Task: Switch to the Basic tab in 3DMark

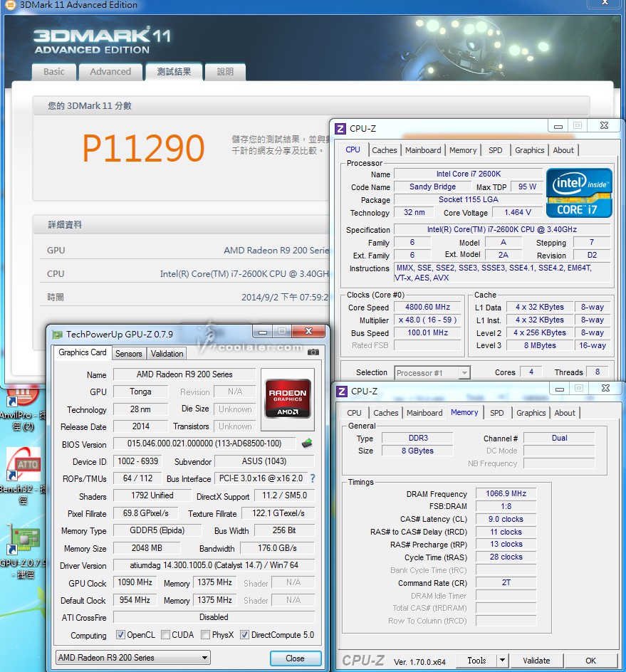Action: click(x=54, y=72)
